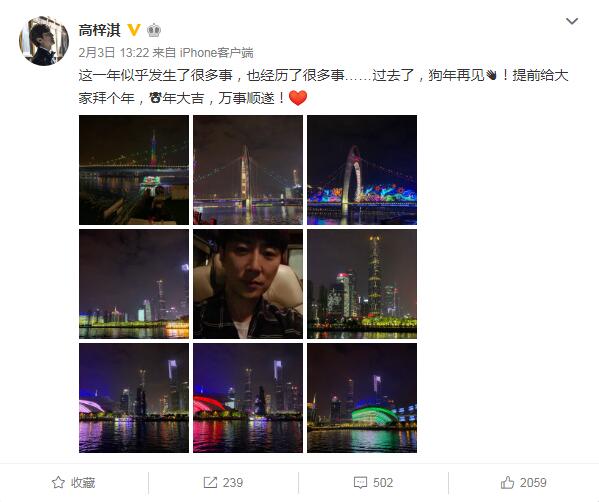Click the repost icon with 239
Image resolution: width=599 pixels, height=502 pixels.
tap(210, 483)
